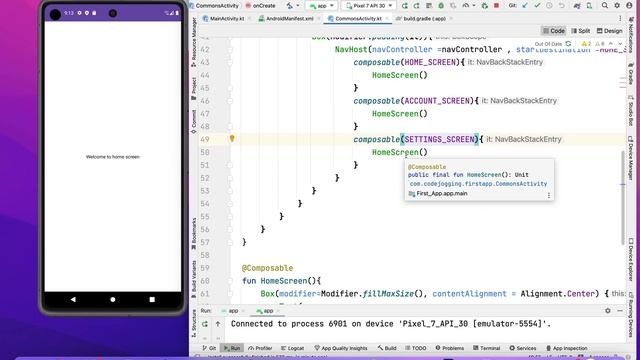Click the Out Of Date refresh icon
The image size is (640, 360).
pos(568,44)
